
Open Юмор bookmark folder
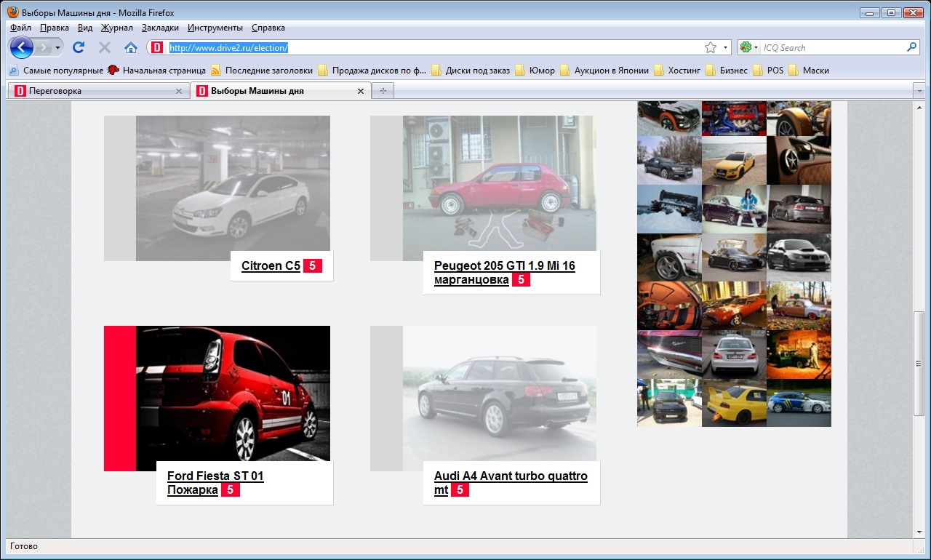(535, 71)
